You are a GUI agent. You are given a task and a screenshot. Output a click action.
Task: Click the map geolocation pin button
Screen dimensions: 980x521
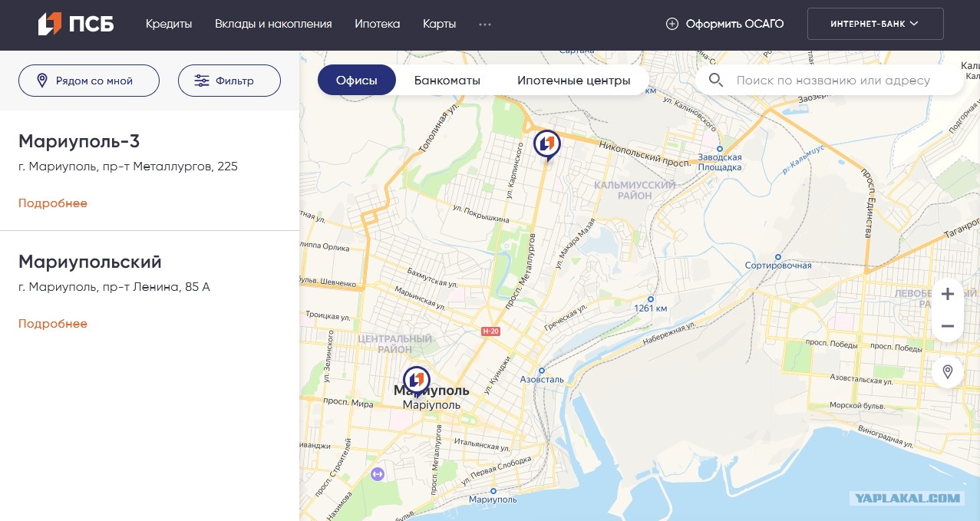948,372
